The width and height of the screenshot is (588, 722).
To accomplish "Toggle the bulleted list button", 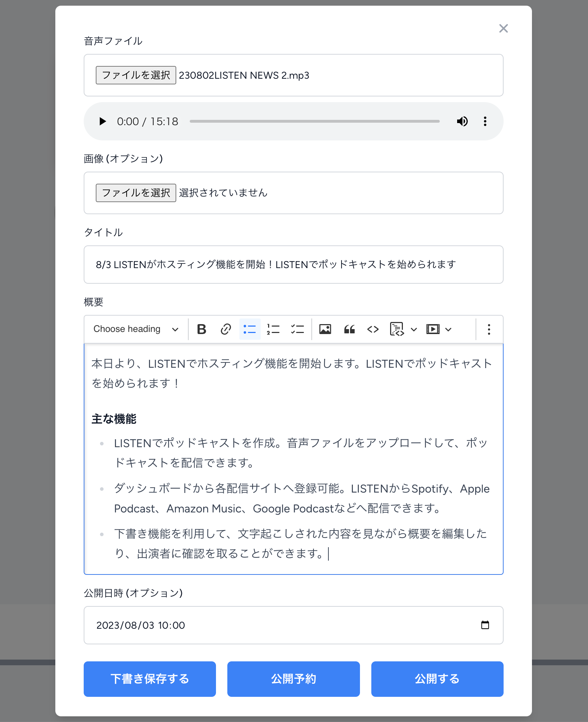I will pyautogui.click(x=250, y=329).
